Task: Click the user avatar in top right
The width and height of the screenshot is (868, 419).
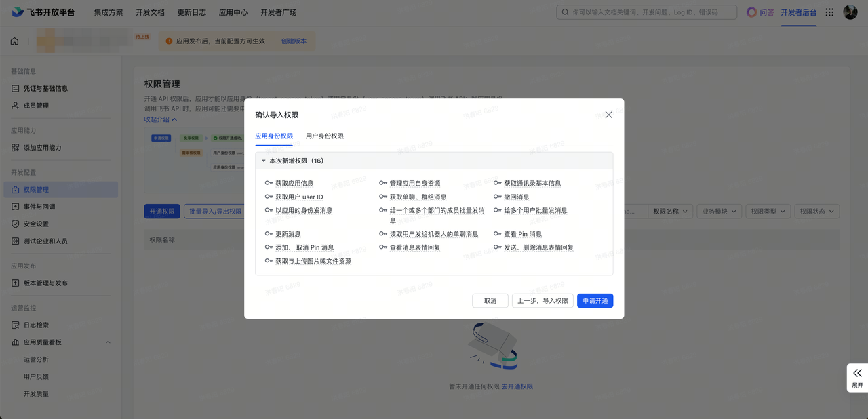Action: (850, 12)
